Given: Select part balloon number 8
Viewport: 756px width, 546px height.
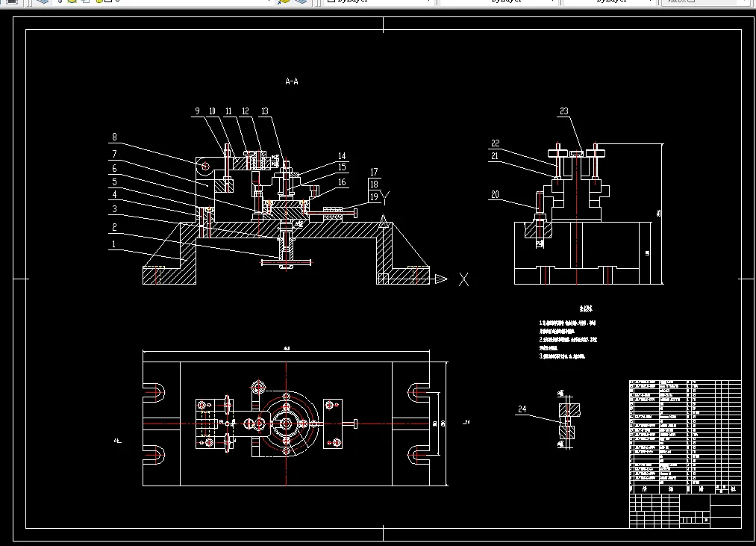Looking at the screenshot, I should point(114,137).
